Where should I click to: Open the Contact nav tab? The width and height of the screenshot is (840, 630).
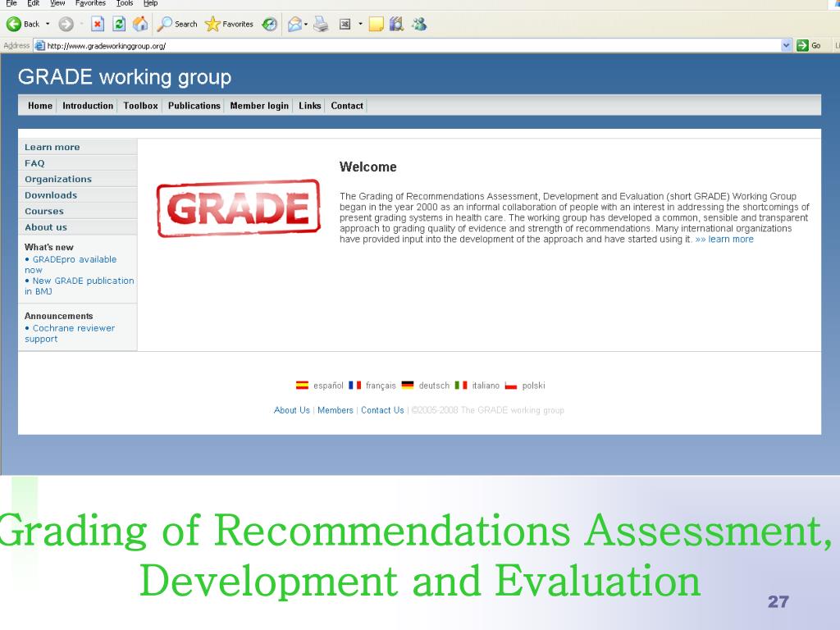(347, 106)
